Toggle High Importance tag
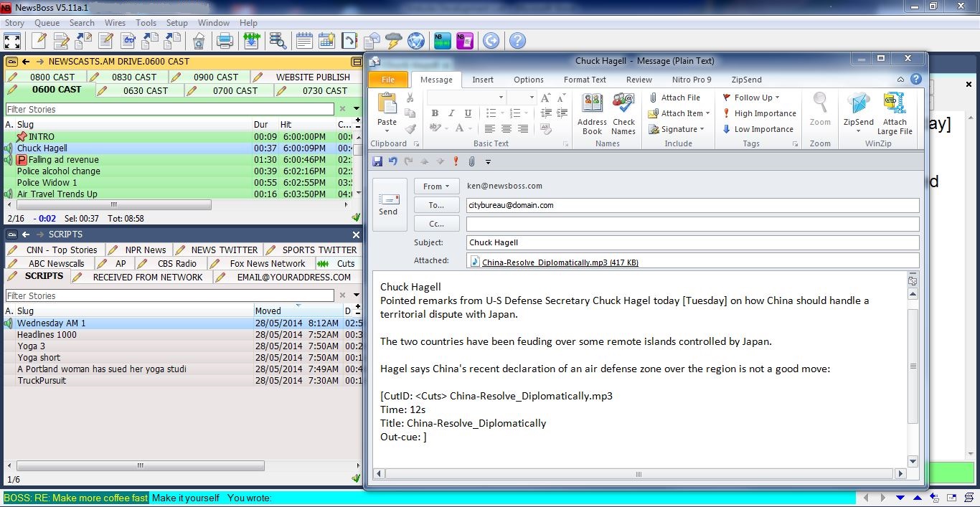Screen dimensions: 980x507 tap(759, 113)
